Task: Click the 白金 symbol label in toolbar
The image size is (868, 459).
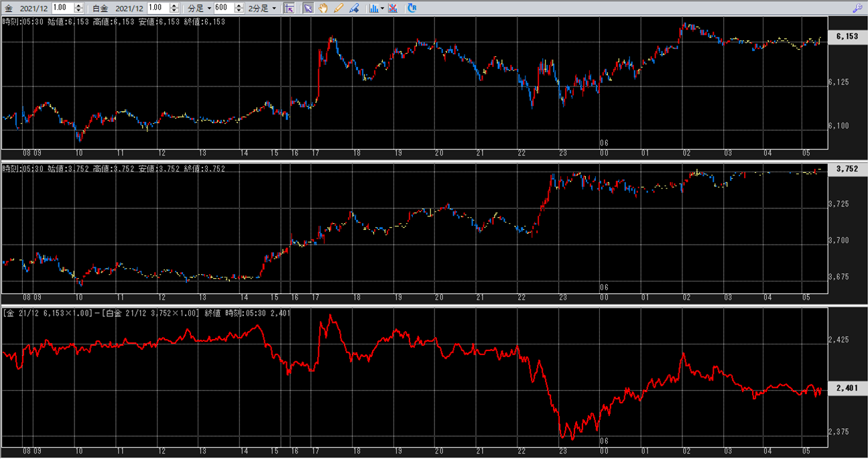Action: pyautogui.click(x=99, y=8)
